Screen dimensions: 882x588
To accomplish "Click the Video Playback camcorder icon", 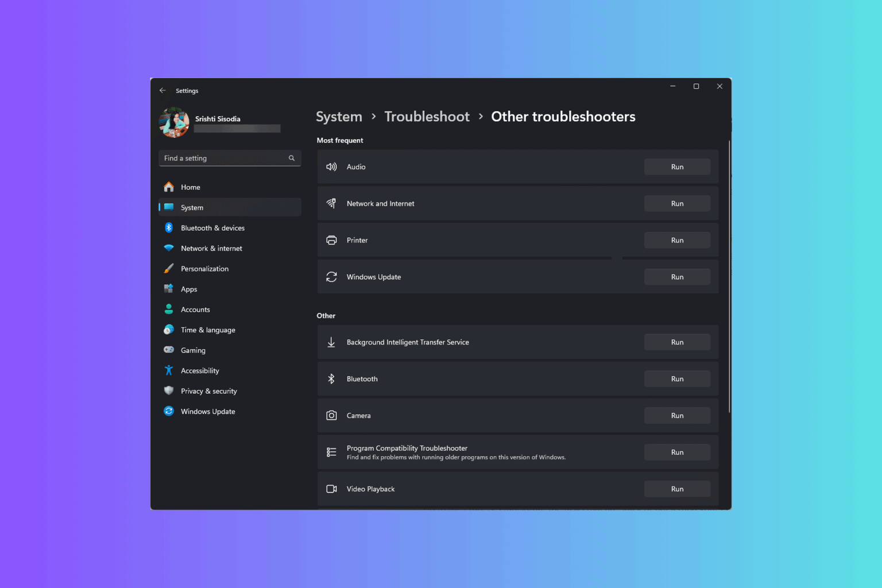I will click(331, 489).
